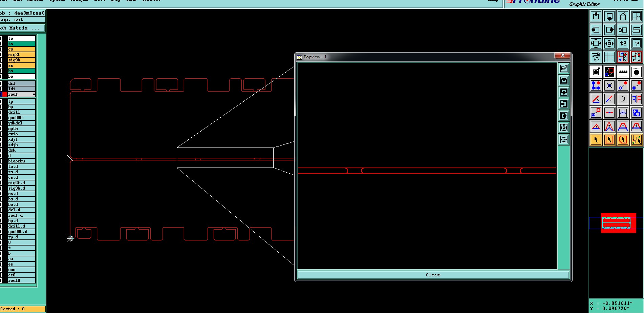Click the Popview pop-out window icon
644x313 pixels.
coord(564,69)
